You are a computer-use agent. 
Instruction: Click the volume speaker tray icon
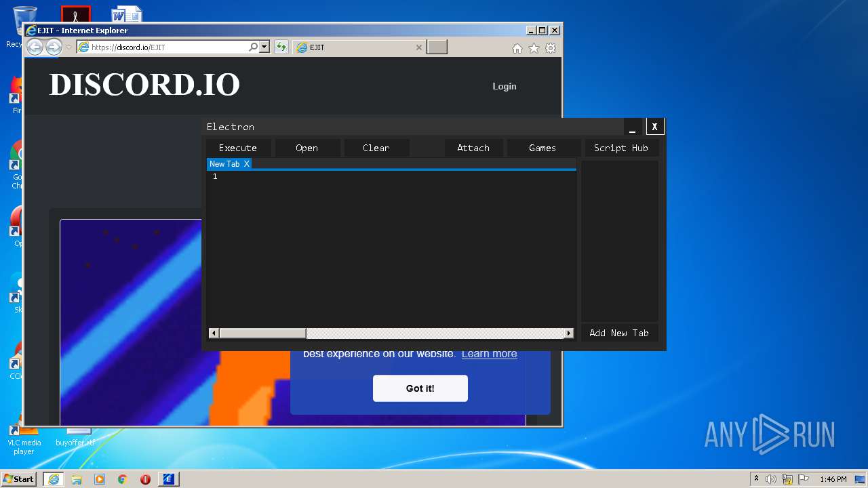click(771, 479)
